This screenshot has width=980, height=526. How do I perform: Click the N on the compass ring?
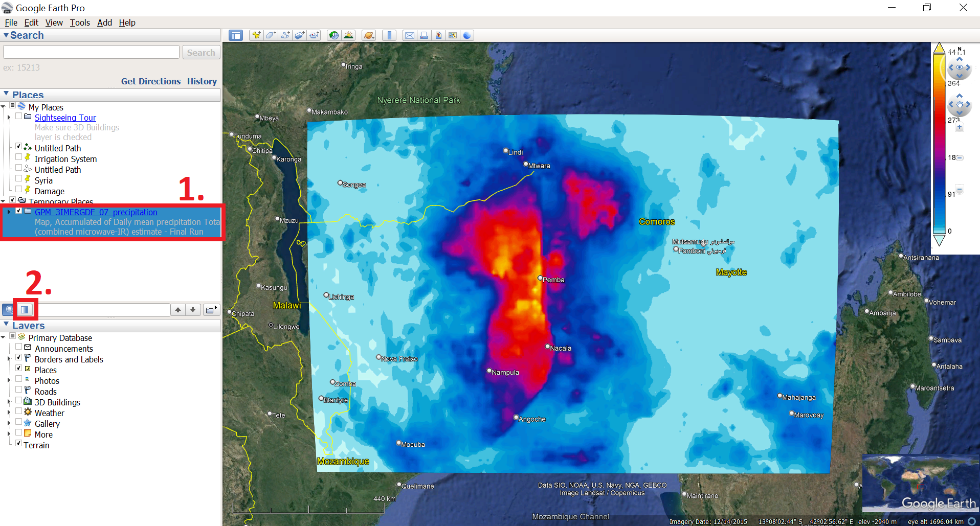[960, 49]
